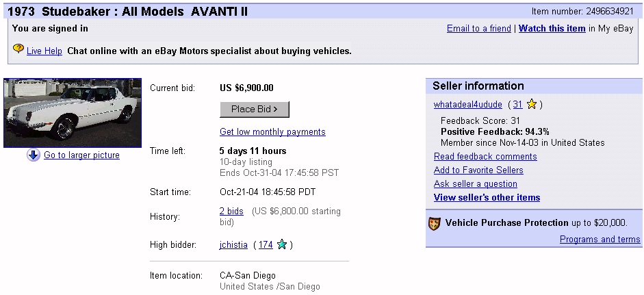Click the seller's yellow feedback star icon
Viewport: 644px width, 295px height.
click(x=532, y=105)
